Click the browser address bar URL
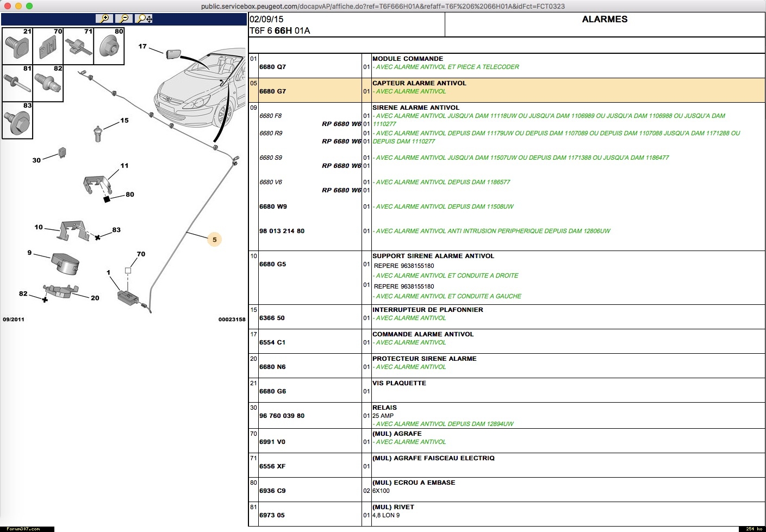Viewport: 766px width, 532px height. (383, 7)
